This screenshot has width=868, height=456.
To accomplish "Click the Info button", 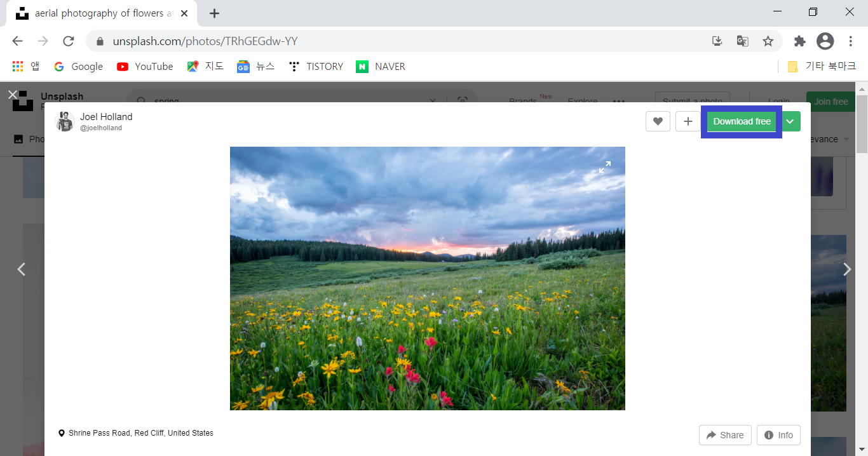I will (x=778, y=435).
